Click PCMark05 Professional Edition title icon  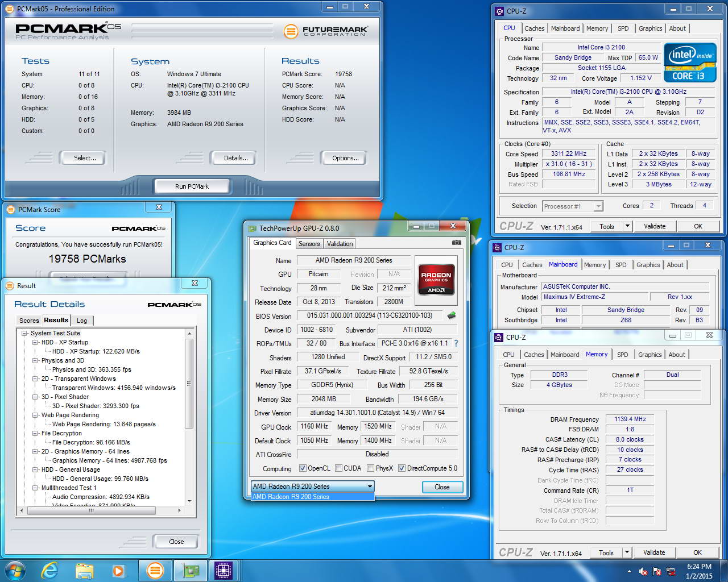(10, 9)
